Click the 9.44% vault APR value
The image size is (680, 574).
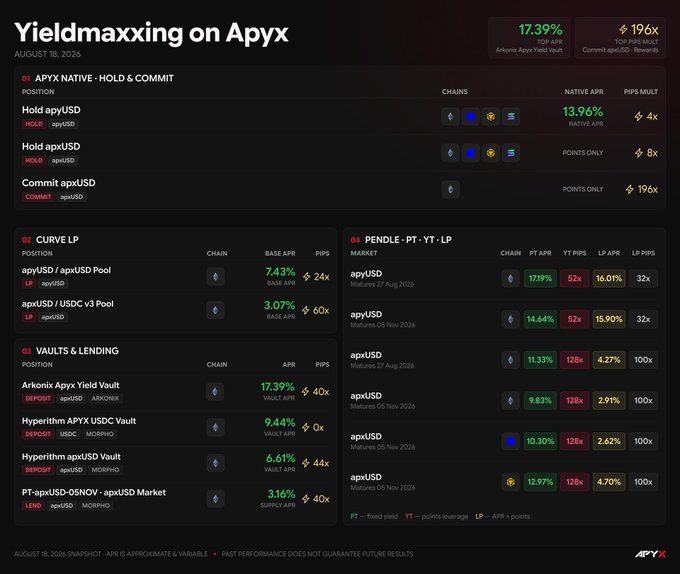[x=280, y=422]
